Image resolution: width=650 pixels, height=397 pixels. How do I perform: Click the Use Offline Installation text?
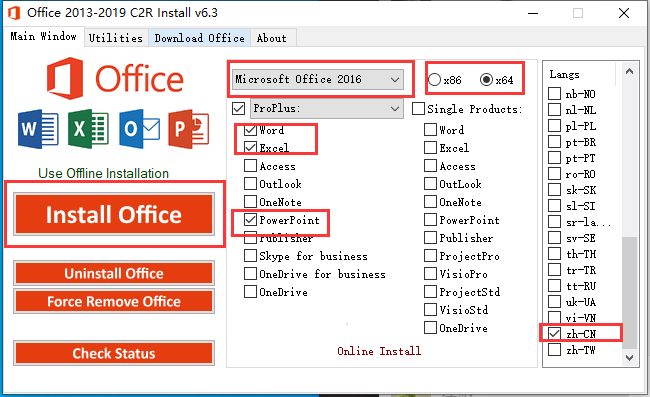tap(104, 173)
